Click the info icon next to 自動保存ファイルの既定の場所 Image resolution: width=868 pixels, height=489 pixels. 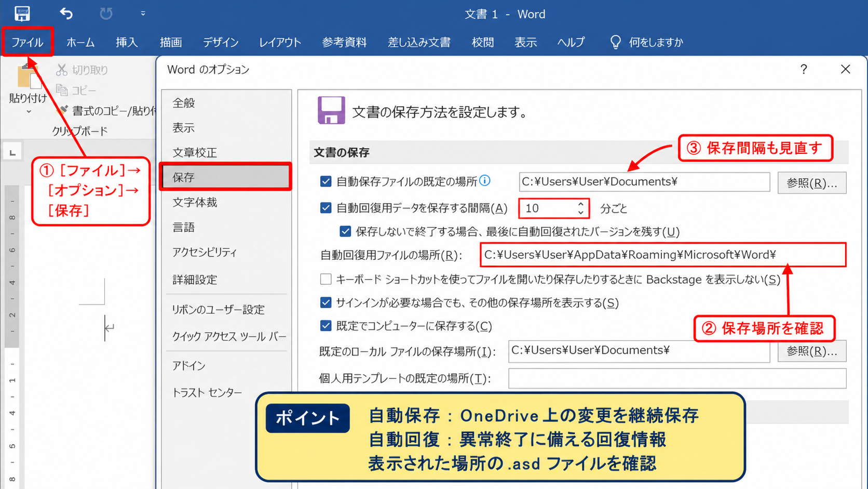point(484,180)
